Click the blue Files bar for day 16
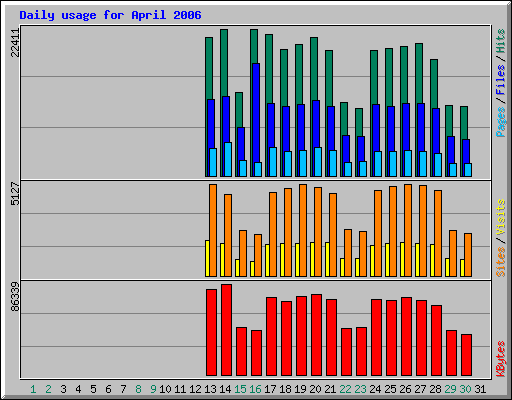Screen dimensions: 512x400 click(x=256, y=113)
